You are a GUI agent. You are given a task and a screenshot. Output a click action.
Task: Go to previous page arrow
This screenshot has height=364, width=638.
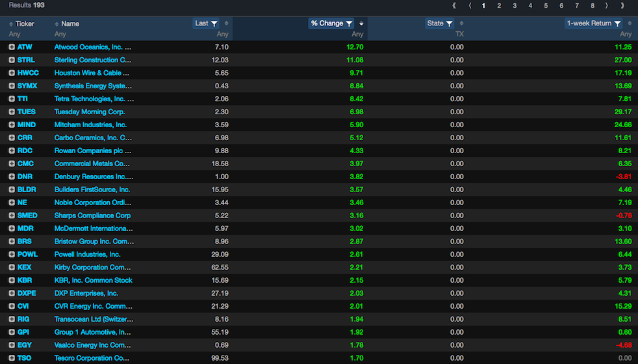pos(470,6)
